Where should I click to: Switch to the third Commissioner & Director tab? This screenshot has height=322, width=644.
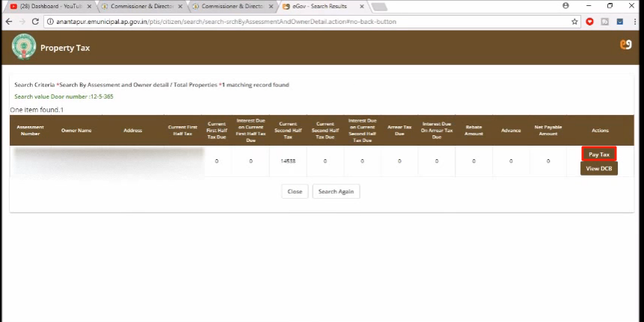coord(233,7)
